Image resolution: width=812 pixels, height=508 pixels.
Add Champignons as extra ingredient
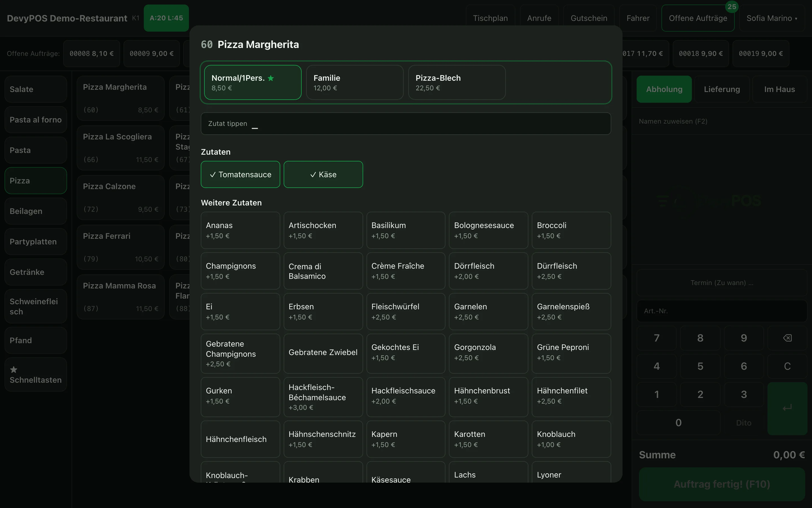coord(240,271)
